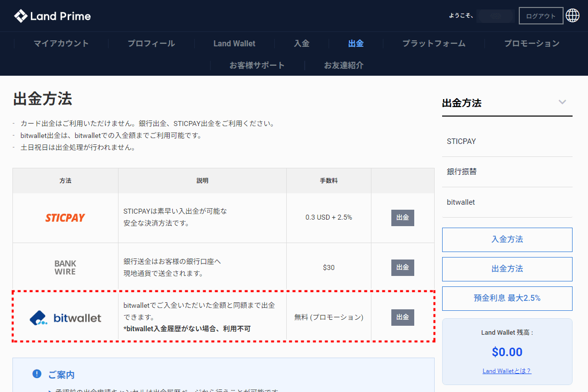The width and height of the screenshot is (588, 392).
Task: Click the BANK WIRE logo
Action: point(65,267)
